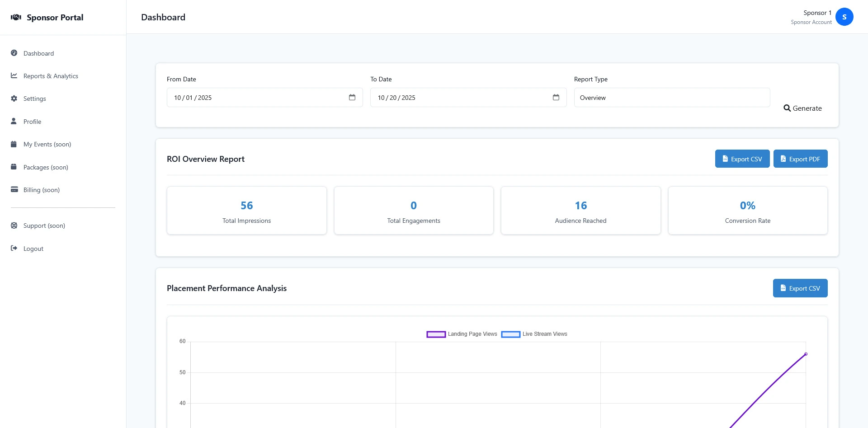
Task: Go to My Events (soon) menu item
Action: point(47,144)
